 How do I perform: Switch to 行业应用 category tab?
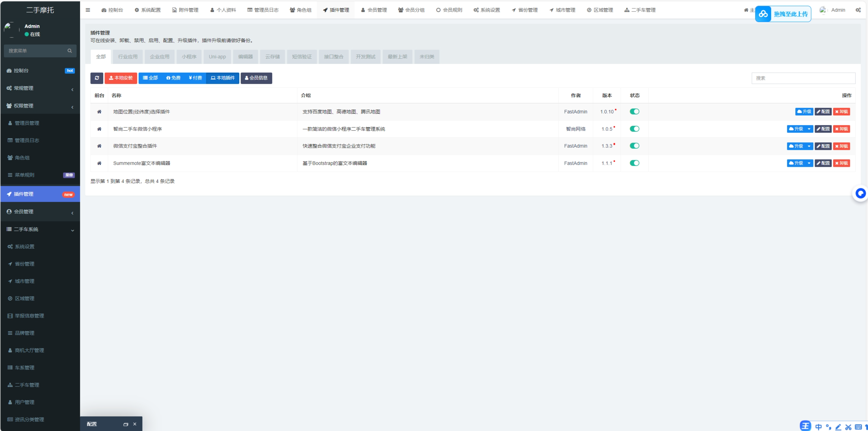click(128, 57)
